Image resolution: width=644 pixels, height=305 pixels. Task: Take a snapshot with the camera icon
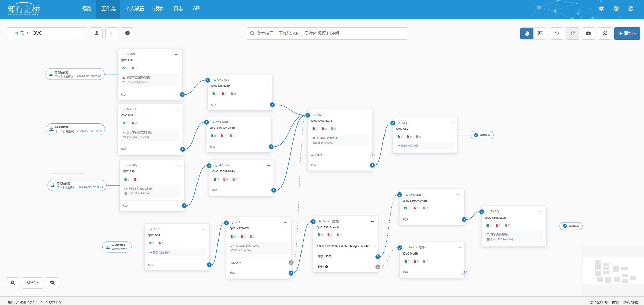(588, 33)
